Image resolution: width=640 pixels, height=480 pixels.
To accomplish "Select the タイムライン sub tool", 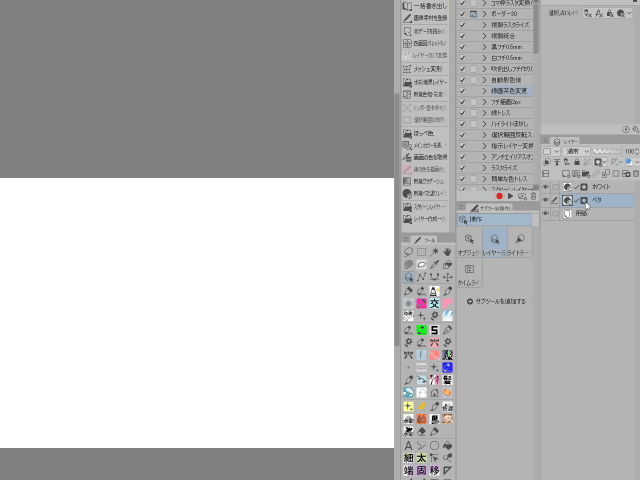I will [469, 273].
